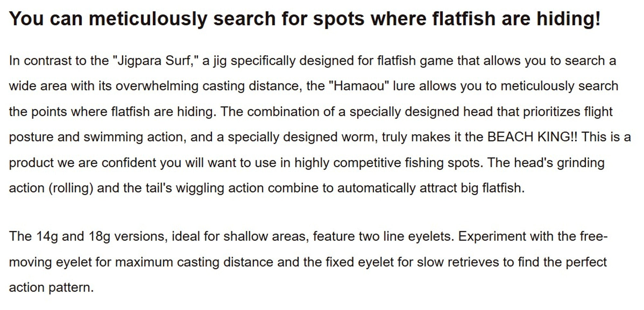The image size is (644, 310).
Task: Click the word "(rolling)" in parentheses
Action: (71, 188)
